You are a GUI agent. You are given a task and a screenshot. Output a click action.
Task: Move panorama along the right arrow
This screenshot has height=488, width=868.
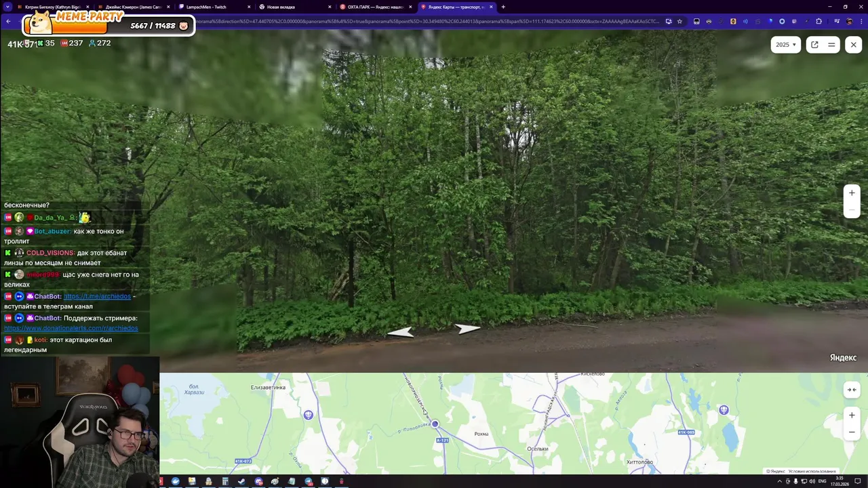coord(467,329)
